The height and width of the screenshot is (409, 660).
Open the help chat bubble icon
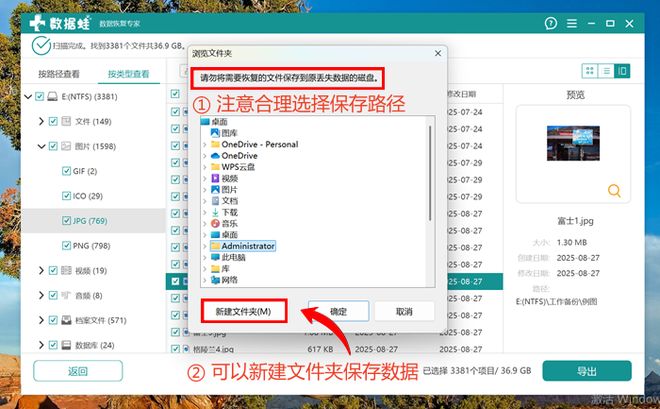[x=551, y=23]
